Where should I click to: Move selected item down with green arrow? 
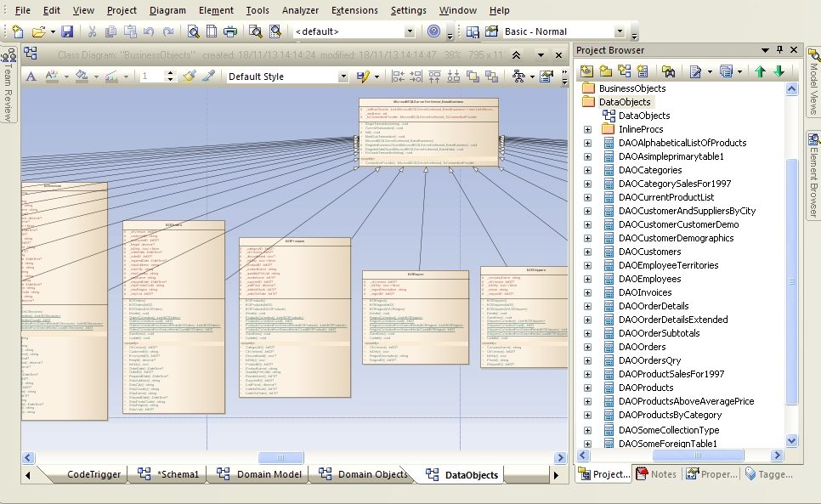tap(779, 71)
